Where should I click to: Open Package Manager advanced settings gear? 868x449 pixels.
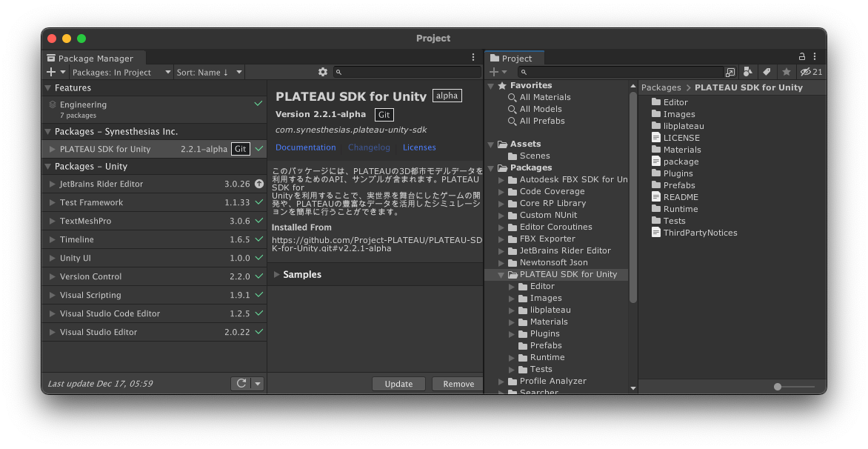pyautogui.click(x=323, y=72)
